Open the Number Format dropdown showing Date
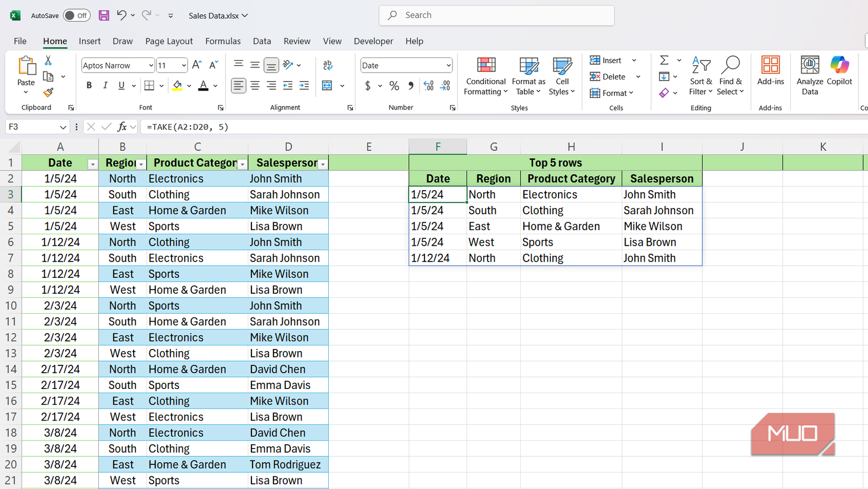868x489 pixels. pos(448,65)
